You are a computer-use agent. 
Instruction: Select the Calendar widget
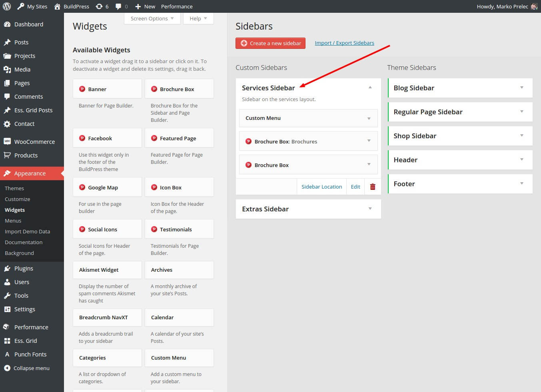pos(179,317)
